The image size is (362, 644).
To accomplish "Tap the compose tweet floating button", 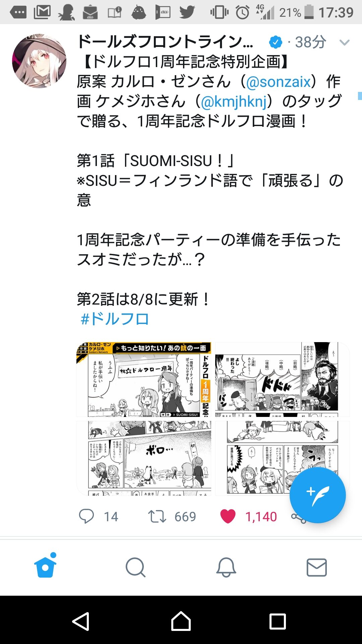I will click(317, 495).
